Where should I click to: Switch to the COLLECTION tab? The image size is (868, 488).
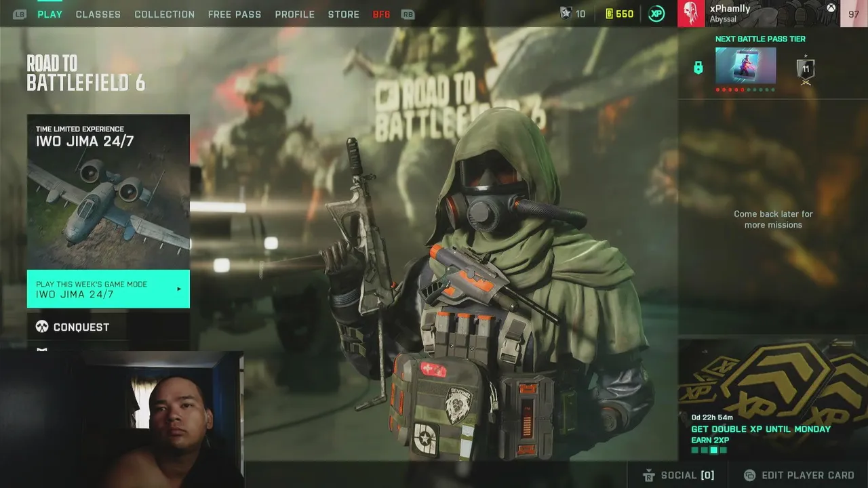tap(164, 14)
